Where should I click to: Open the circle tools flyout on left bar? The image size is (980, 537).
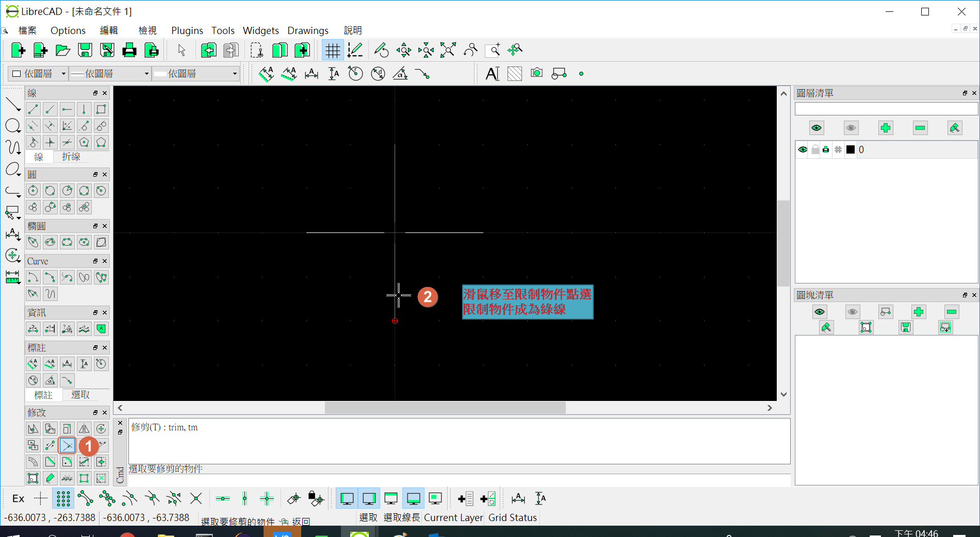pyautogui.click(x=13, y=126)
